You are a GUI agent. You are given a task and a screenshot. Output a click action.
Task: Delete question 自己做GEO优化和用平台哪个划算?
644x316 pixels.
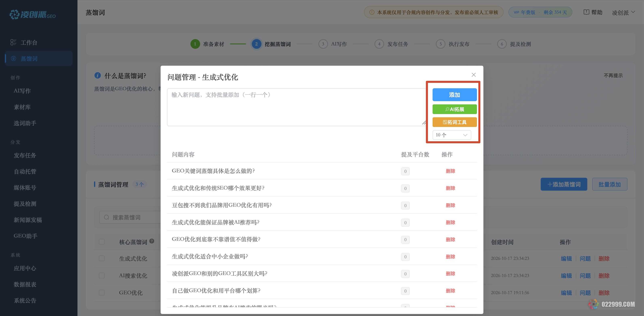pyautogui.click(x=450, y=291)
